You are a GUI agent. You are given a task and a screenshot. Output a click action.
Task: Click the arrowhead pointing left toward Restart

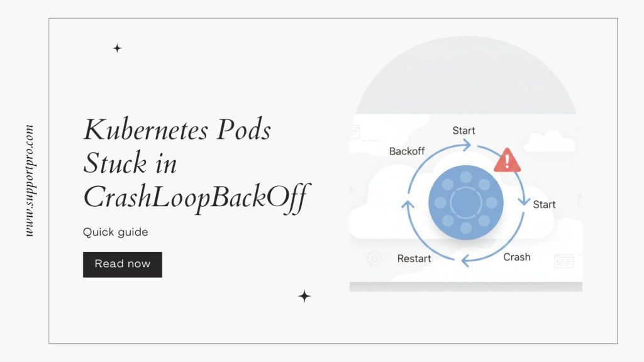[464, 260]
